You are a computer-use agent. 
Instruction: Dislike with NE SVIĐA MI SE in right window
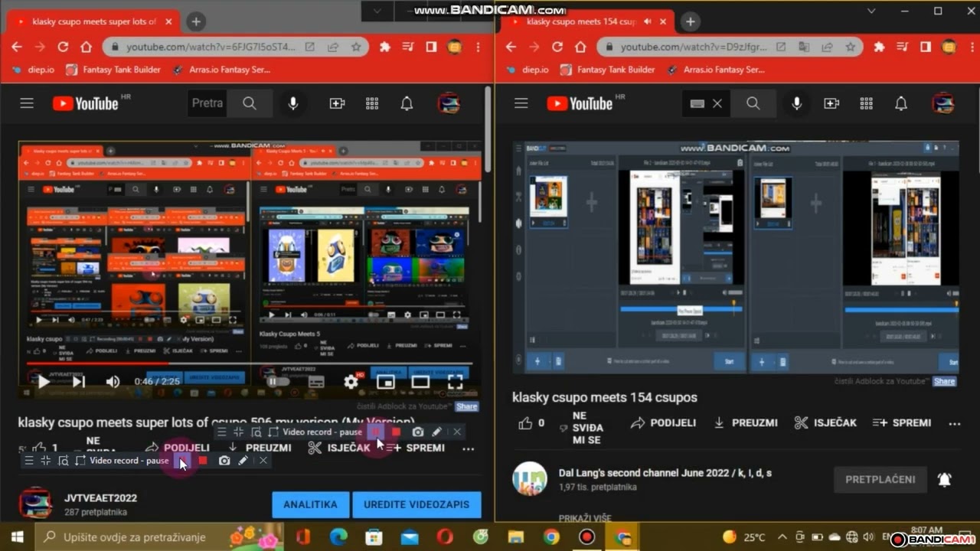(581, 428)
